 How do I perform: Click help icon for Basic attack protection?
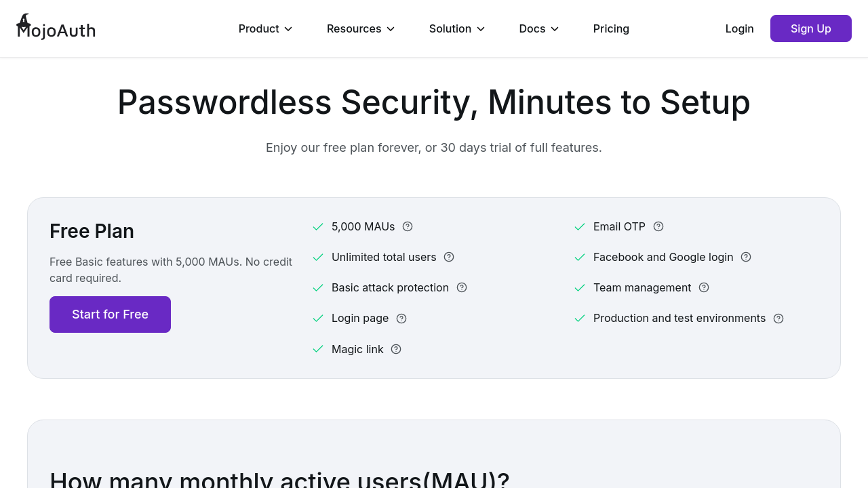pos(462,287)
